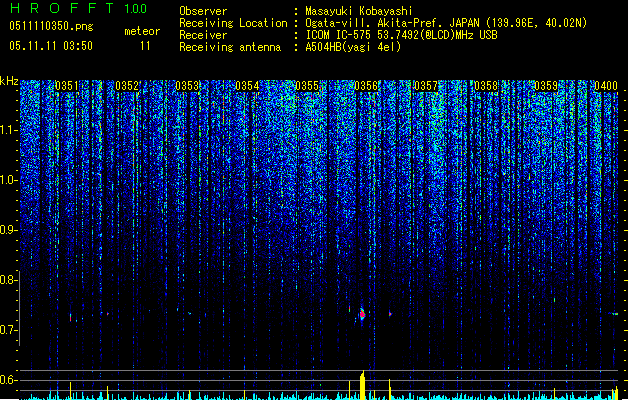Click the 0357 time marker

[x=426, y=86]
